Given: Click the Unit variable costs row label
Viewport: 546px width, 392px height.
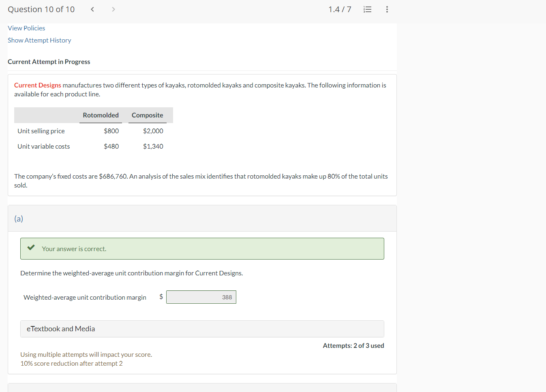Looking at the screenshot, I should (x=44, y=146).
